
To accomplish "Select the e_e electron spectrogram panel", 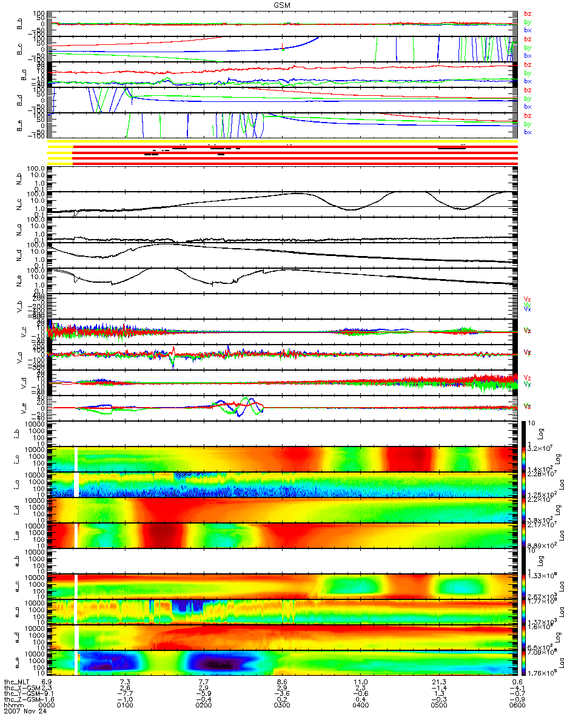I will 283,662.
